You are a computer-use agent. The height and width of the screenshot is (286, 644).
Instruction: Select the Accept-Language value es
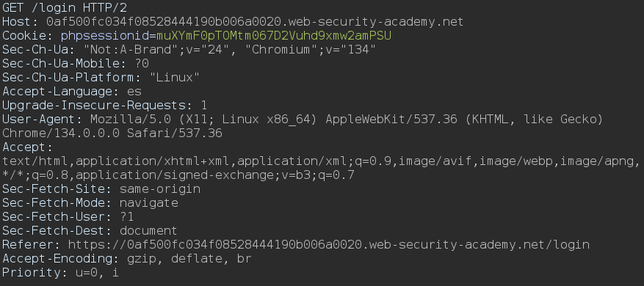point(134,92)
